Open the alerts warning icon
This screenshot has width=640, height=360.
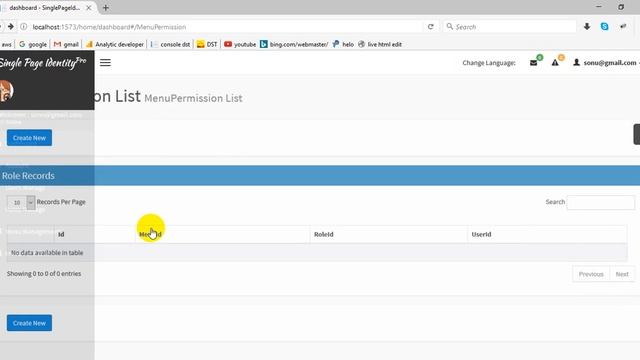tap(555, 62)
